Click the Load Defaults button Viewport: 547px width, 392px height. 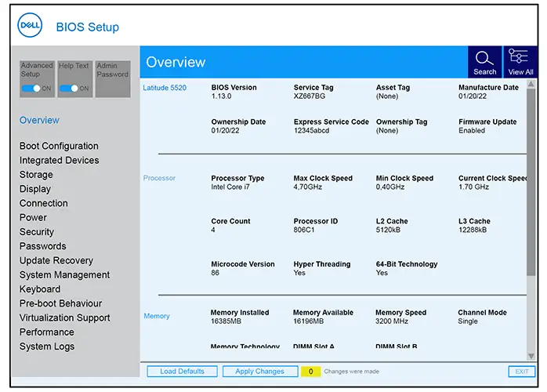click(x=182, y=372)
